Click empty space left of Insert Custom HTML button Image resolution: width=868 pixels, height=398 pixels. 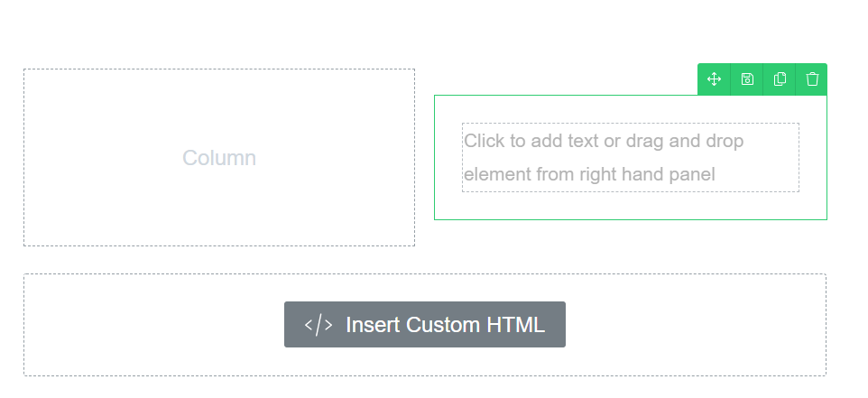[x=154, y=325]
